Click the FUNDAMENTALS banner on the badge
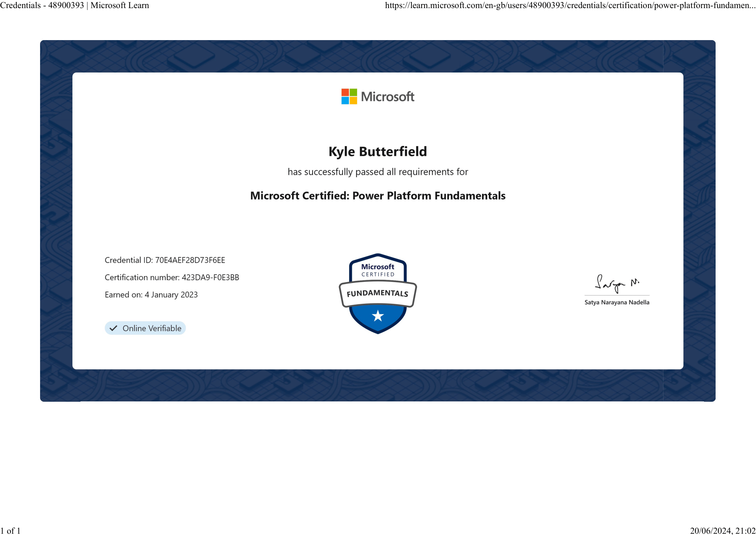Screen dimensions: 756x535 [378, 293]
